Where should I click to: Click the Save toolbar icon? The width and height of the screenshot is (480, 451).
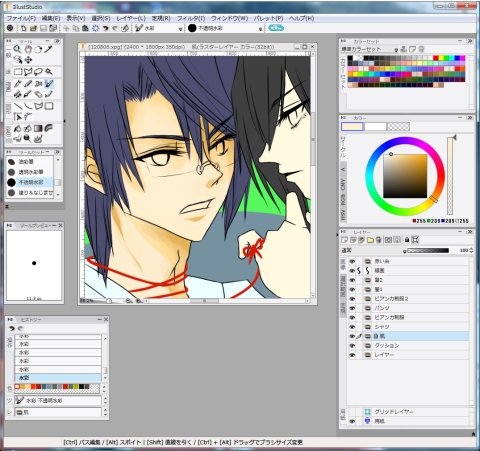coord(43,28)
